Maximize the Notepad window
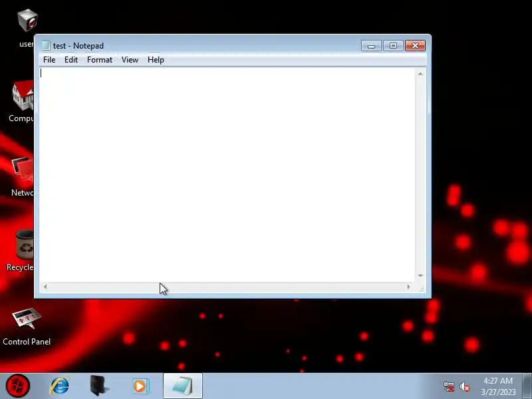The height and width of the screenshot is (399, 532). click(393, 46)
